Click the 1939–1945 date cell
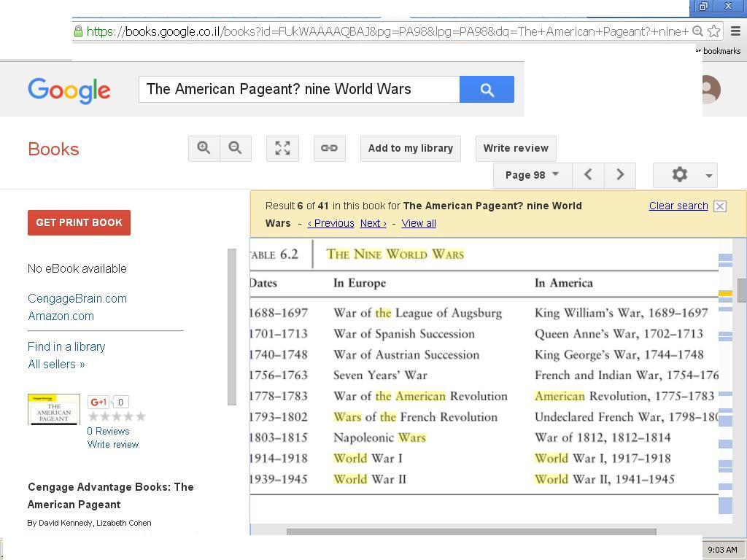 (x=279, y=479)
